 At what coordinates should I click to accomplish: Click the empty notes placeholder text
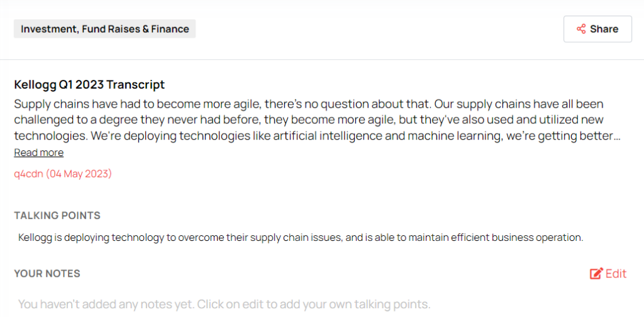click(x=224, y=304)
